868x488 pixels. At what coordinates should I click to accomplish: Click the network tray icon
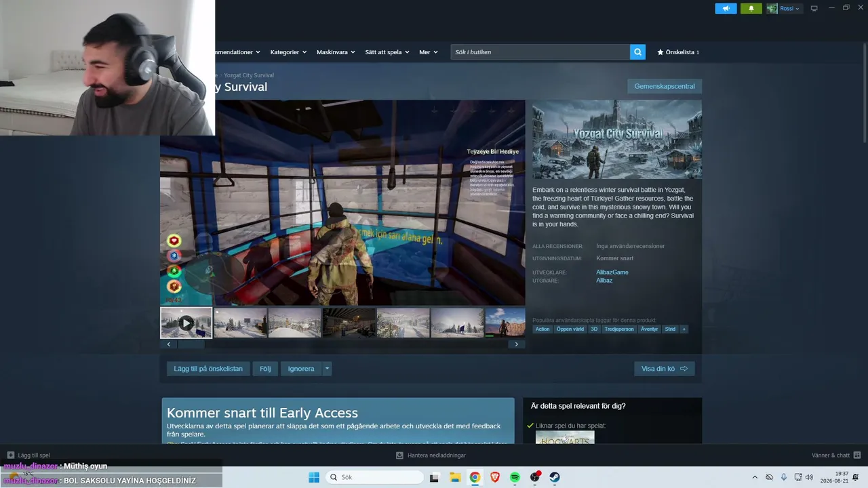798,477
